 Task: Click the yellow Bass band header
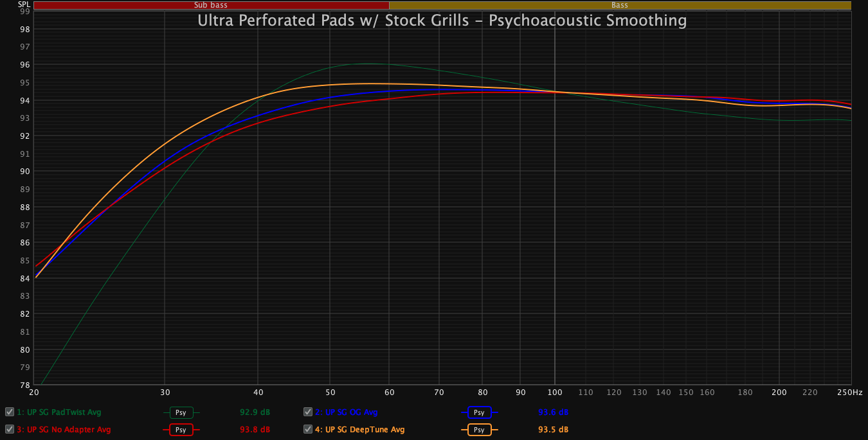tap(620, 5)
